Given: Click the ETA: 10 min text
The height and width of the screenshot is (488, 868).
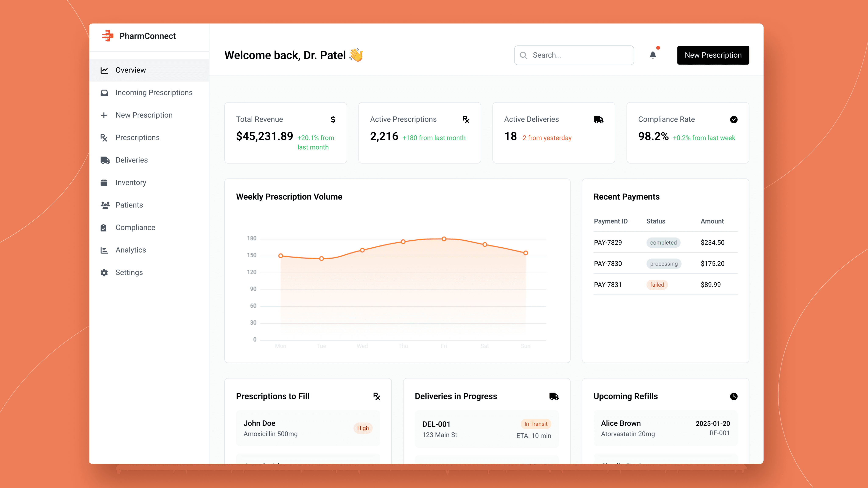Looking at the screenshot, I should pos(534,436).
